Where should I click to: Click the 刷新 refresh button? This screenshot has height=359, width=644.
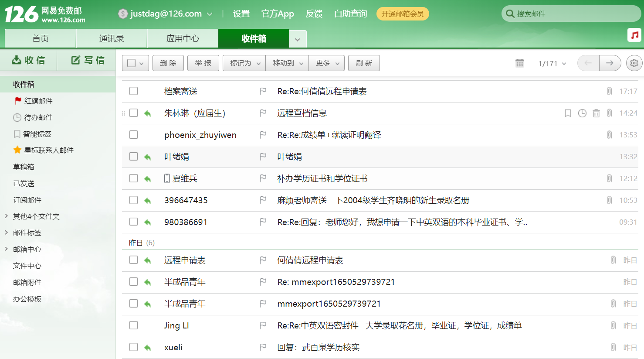click(x=364, y=63)
